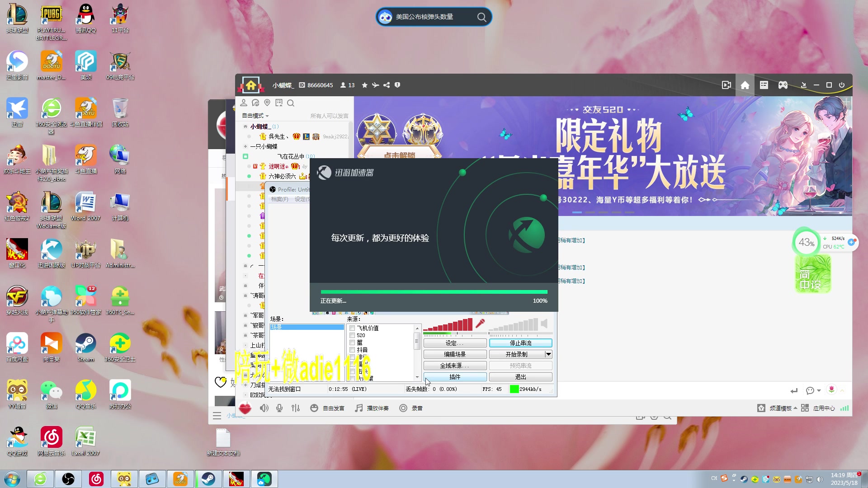Select the 场景 entry in scenes list
Screen dimensions: 868x488
[x=307, y=327]
